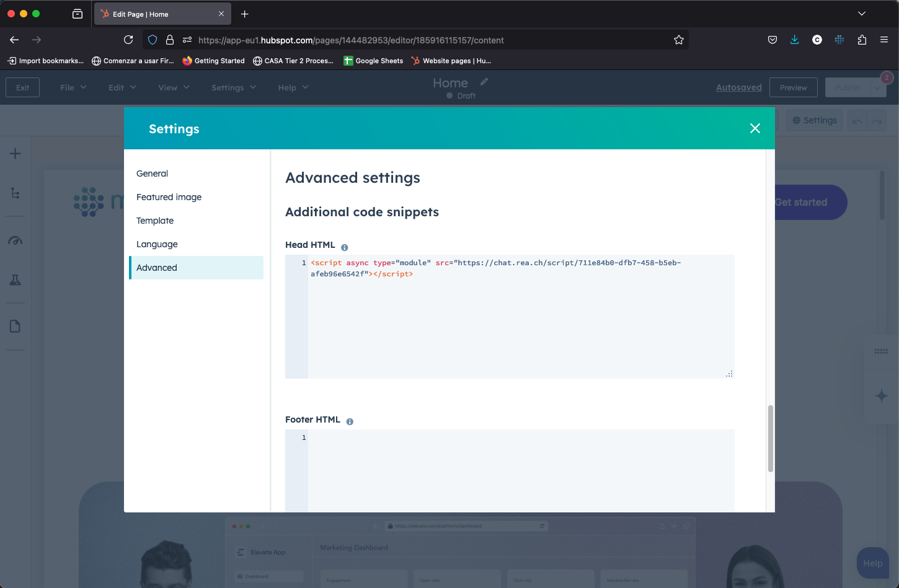Click the Autosaved link
This screenshot has height=588, width=899.
[x=738, y=87]
